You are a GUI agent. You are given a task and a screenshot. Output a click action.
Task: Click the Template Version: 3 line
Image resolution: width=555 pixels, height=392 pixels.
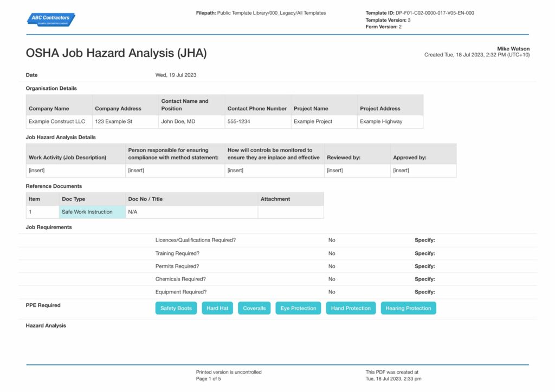pyautogui.click(x=388, y=20)
